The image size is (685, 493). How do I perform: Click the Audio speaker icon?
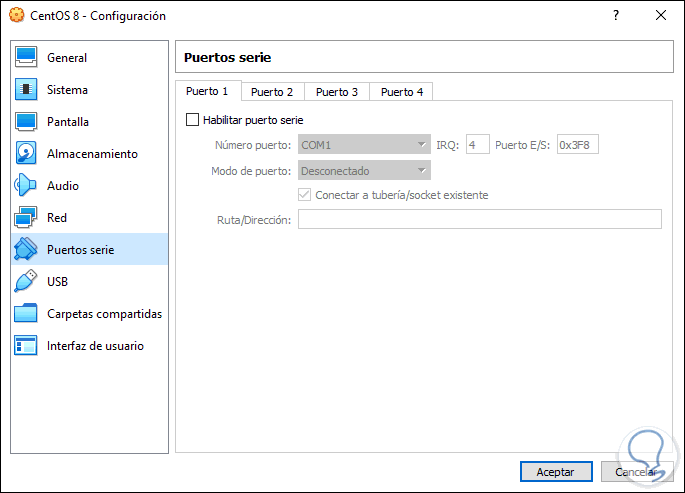click(27, 186)
